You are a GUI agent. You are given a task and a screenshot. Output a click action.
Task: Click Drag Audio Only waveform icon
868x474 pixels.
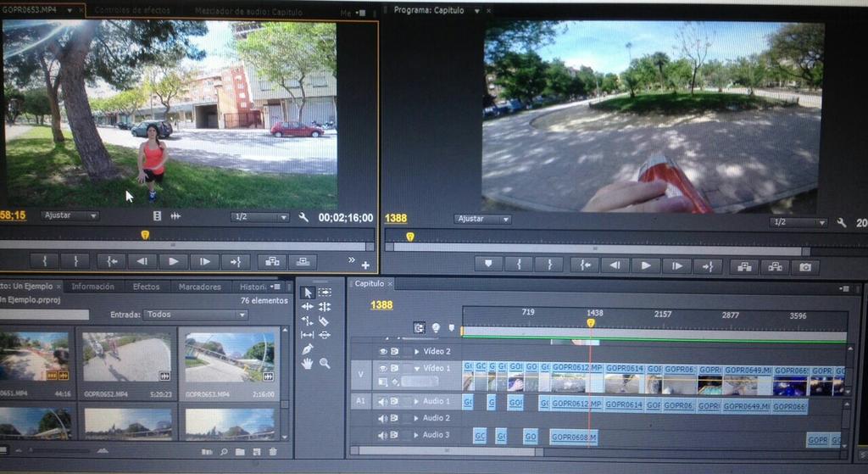(175, 216)
